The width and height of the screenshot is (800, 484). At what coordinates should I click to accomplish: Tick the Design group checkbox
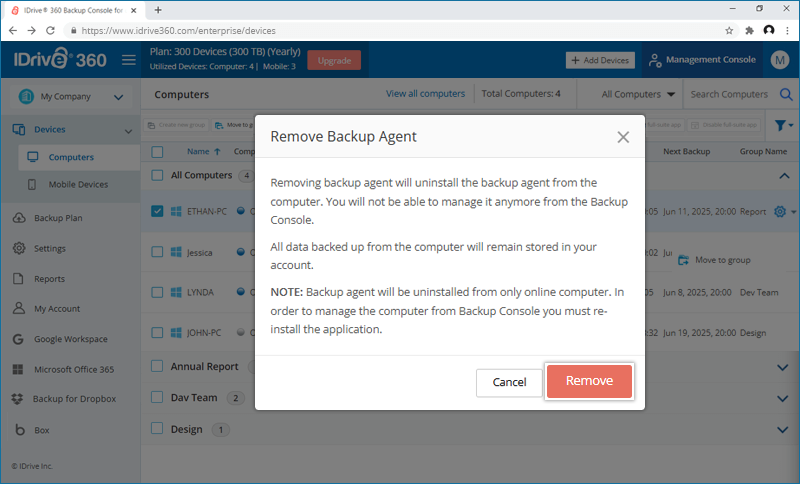pos(158,429)
